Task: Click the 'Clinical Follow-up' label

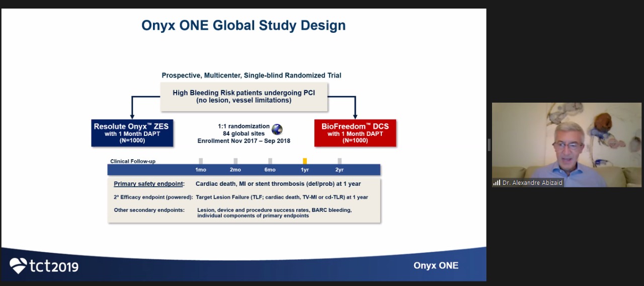Action: pos(133,161)
